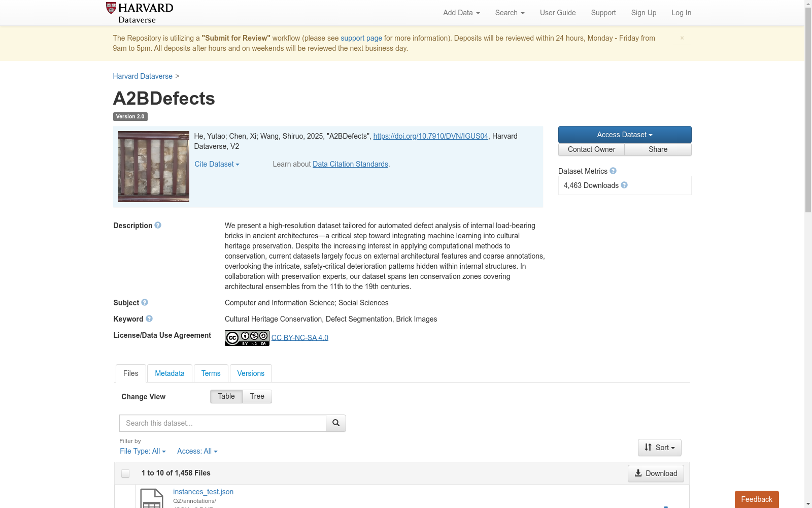The height and width of the screenshot is (508, 812).
Task: Open the Search dropdown in navbar
Action: 510,13
